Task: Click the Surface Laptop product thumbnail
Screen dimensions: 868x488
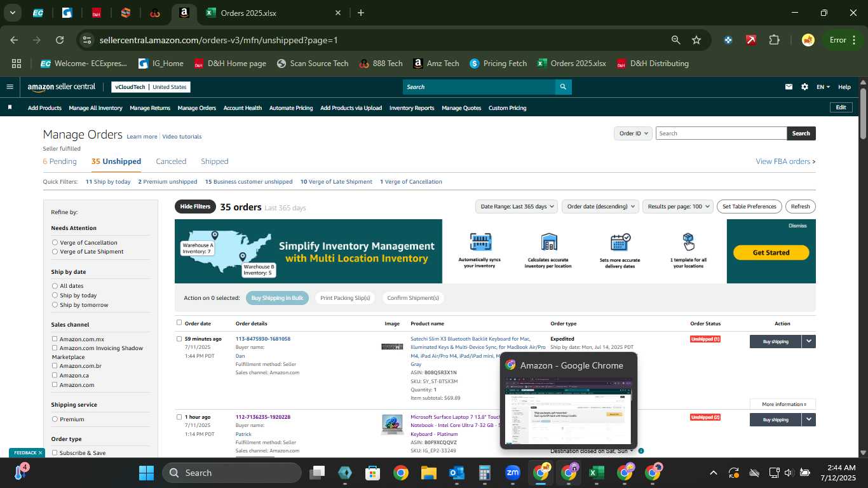Action: (x=392, y=424)
